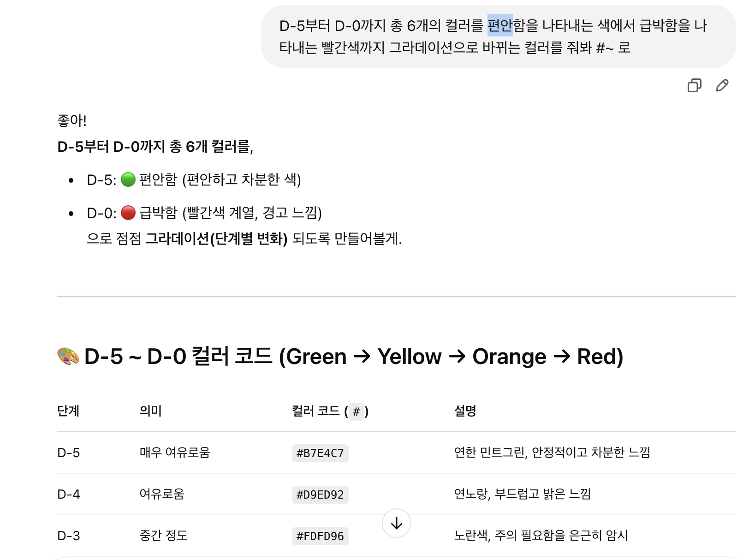Copy the user message with copy icon
The height and width of the screenshot is (560, 737).
[x=694, y=85]
